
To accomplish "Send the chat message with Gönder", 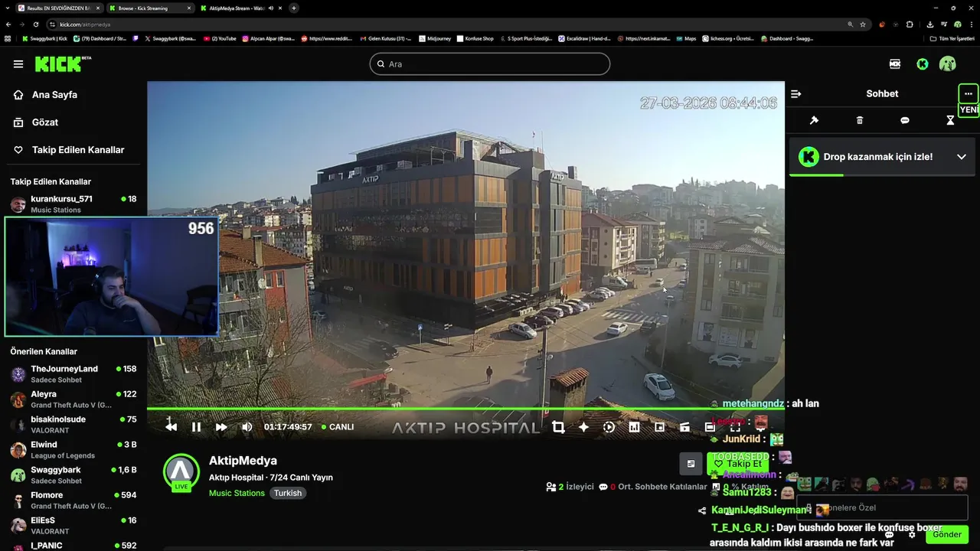I will coord(946,534).
